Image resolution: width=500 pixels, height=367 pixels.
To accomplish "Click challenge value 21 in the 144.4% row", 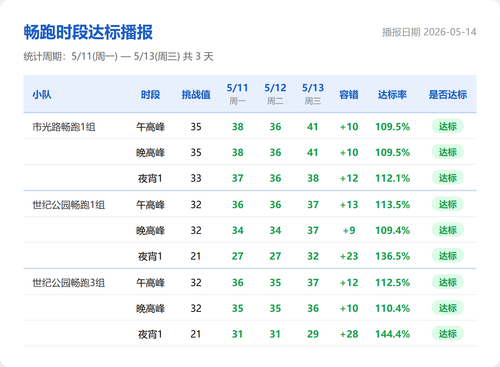I will 196,334.
